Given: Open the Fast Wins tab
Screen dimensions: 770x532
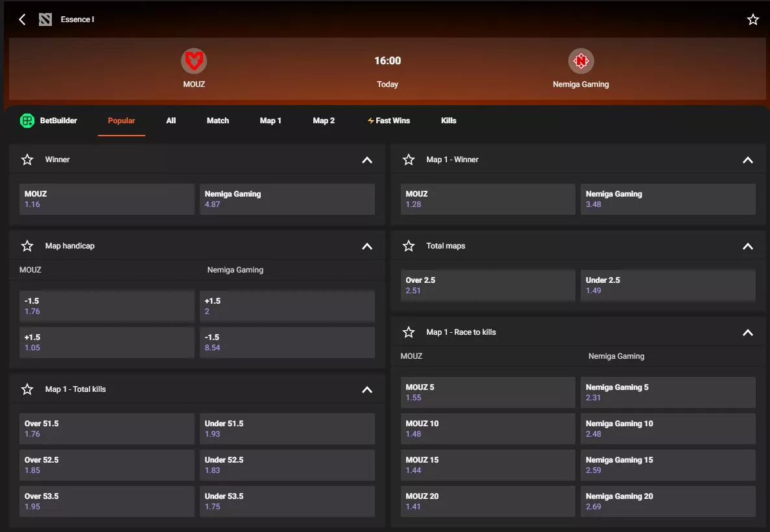Looking at the screenshot, I should (x=389, y=121).
